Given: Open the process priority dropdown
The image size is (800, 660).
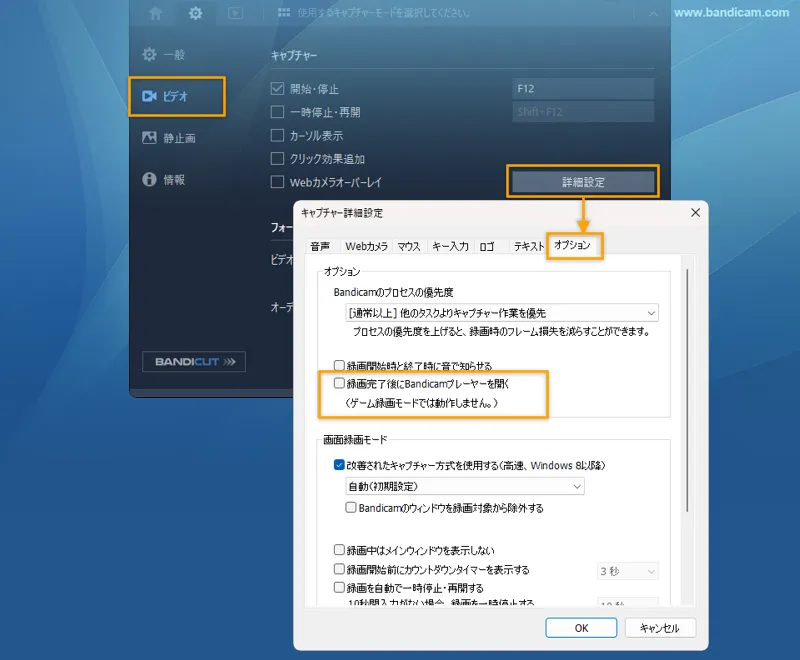Looking at the screenshot, I should point(502,313).
